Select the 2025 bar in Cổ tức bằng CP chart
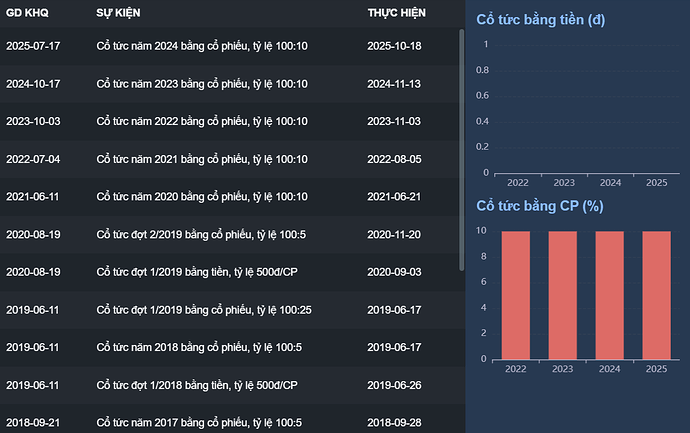The height and width of the screenshot is (433, 690). click(x=656, y=295)
